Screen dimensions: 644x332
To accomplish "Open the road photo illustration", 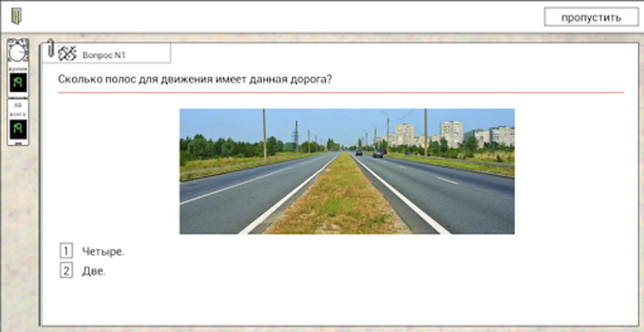I will click(x=347, y=171).
